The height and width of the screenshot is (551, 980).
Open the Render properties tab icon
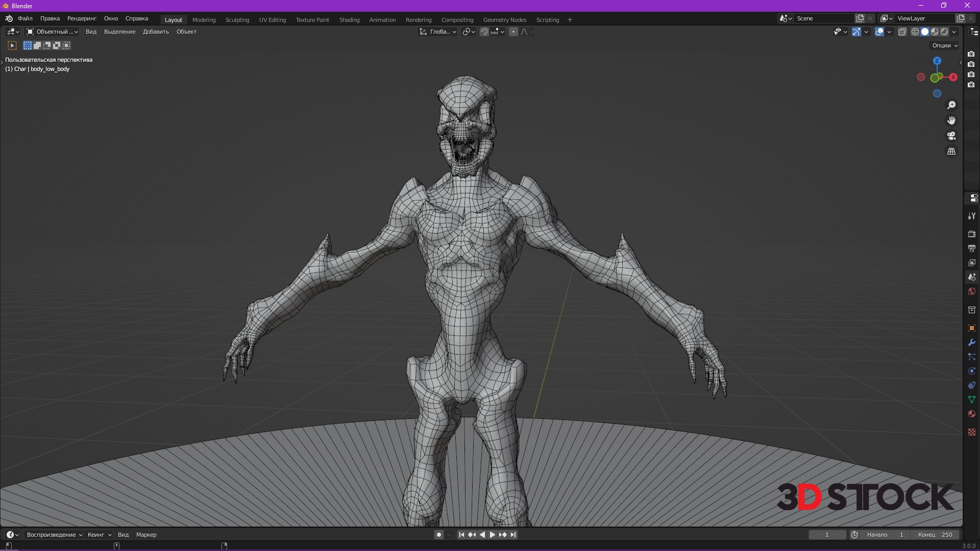[x=971, y=234]
